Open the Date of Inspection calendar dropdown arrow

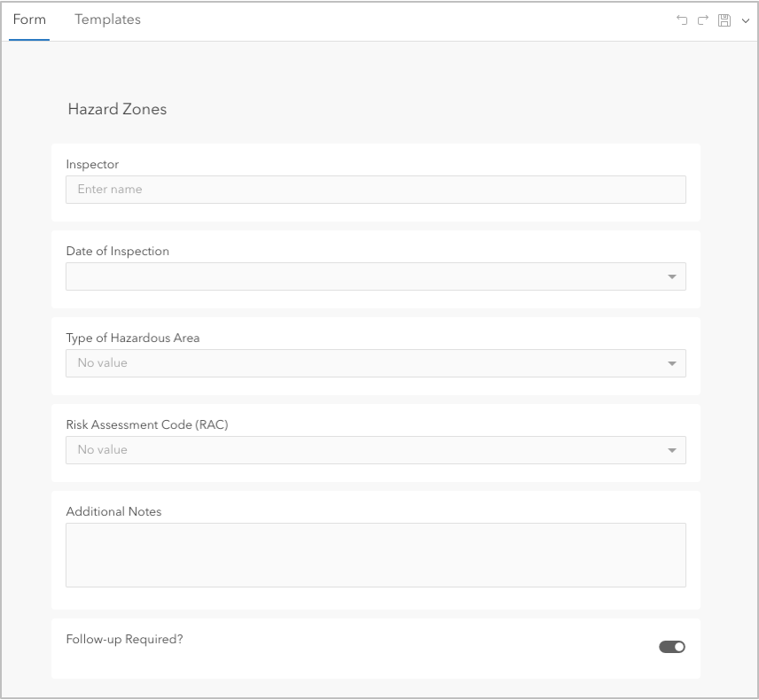click(671, 276)
